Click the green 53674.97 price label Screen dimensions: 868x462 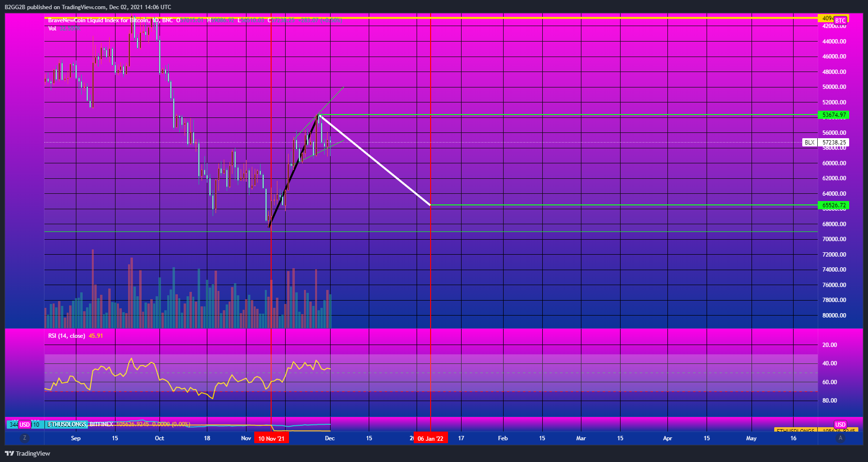tap(834, 115)
